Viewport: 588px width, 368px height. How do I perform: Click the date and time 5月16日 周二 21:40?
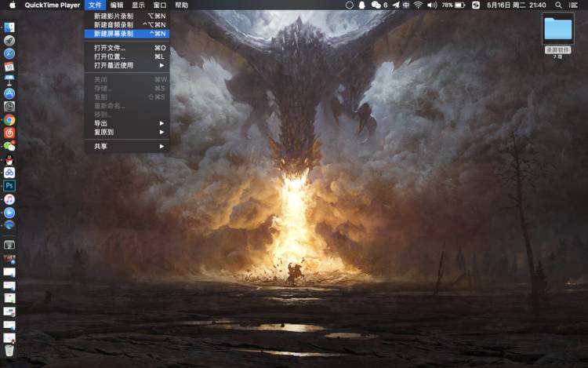pyautogui.click(x=516, y=5)
